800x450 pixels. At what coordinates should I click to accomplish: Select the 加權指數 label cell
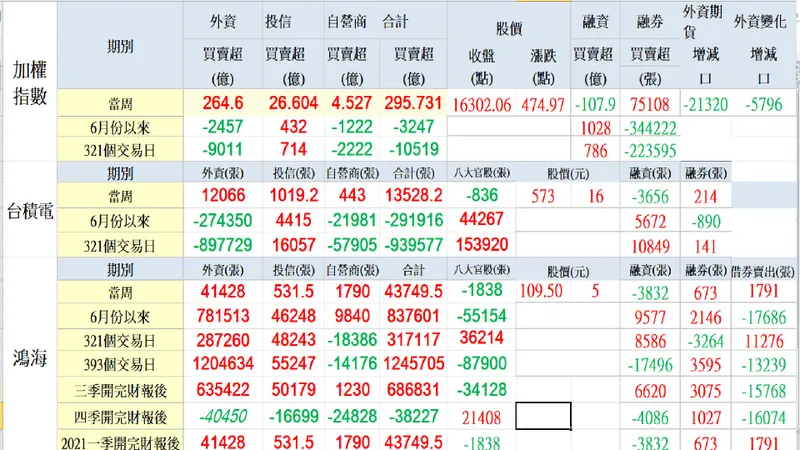pyautogui.click(x=30, y=82)
